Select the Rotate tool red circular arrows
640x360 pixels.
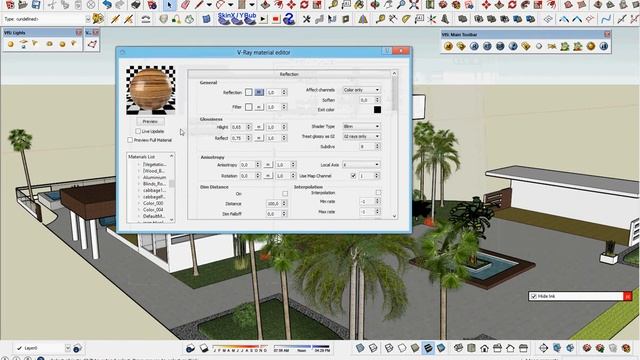click(304, 5)
